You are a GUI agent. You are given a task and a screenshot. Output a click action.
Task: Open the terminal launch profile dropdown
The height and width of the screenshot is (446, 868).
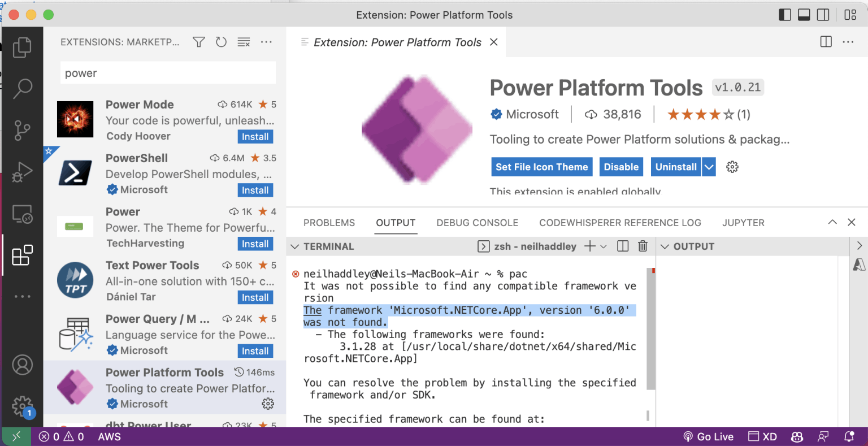604,246
